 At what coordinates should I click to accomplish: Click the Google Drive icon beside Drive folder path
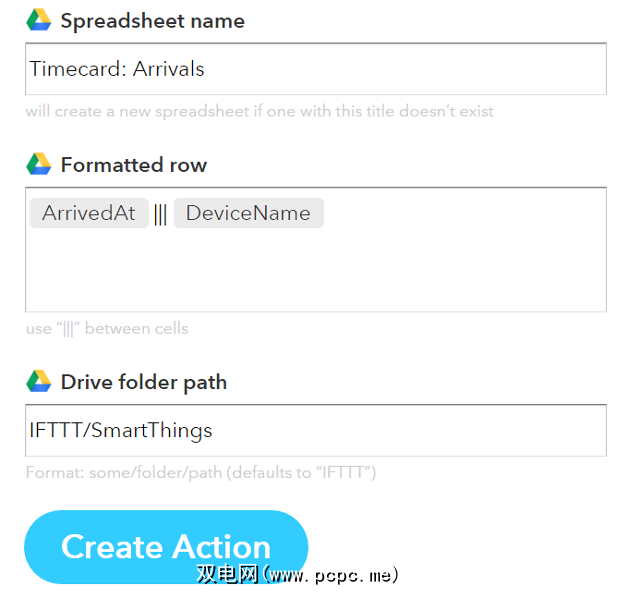39,381
